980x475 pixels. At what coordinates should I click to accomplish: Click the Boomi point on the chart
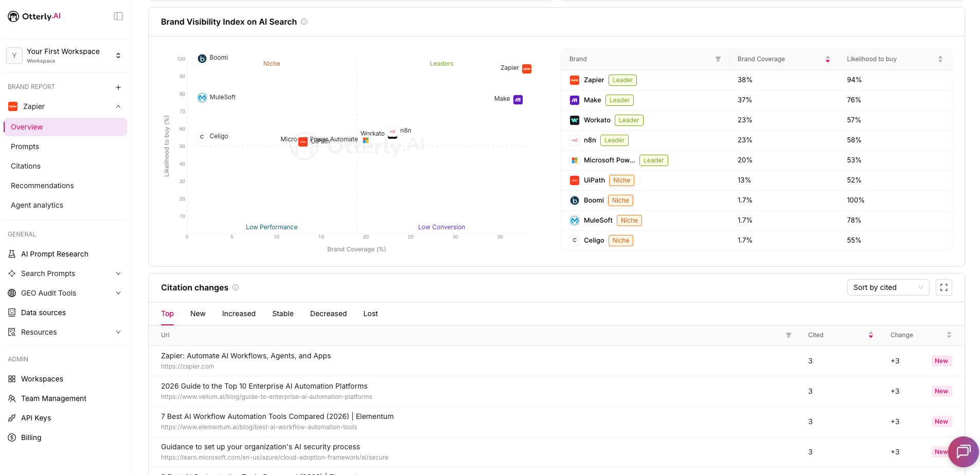[202, 59]
